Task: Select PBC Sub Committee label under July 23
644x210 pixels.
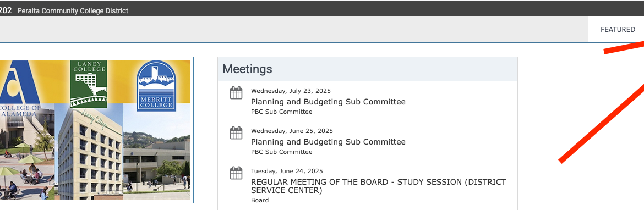Action: click(x=282, y=112)
